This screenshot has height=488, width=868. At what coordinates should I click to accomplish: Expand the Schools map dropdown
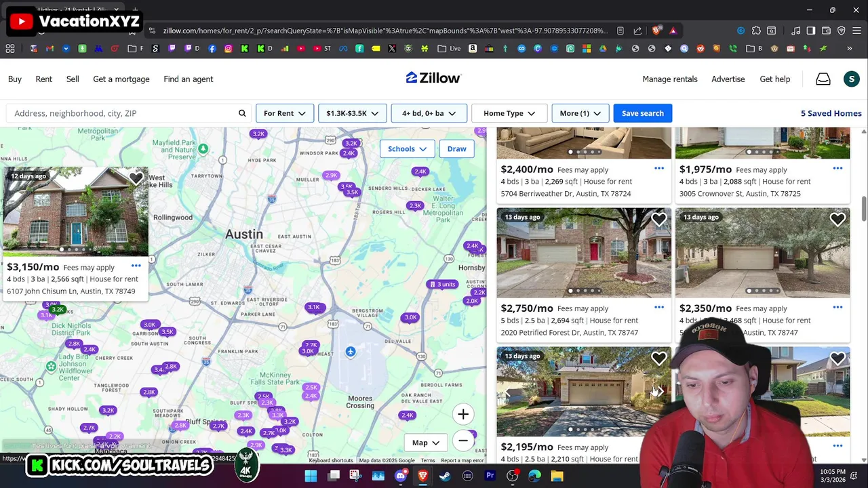click(x=408, y=149)
